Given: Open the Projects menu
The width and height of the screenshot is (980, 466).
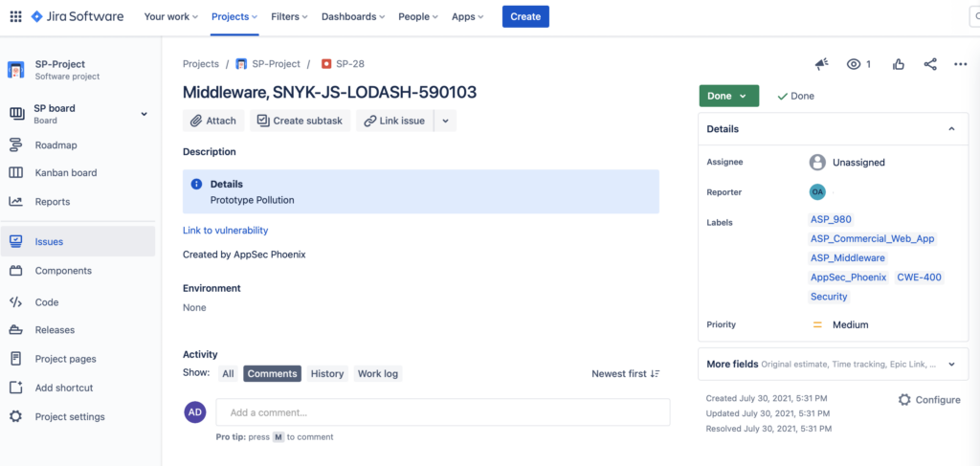Looking at the screenshot, I should point(234,17).
